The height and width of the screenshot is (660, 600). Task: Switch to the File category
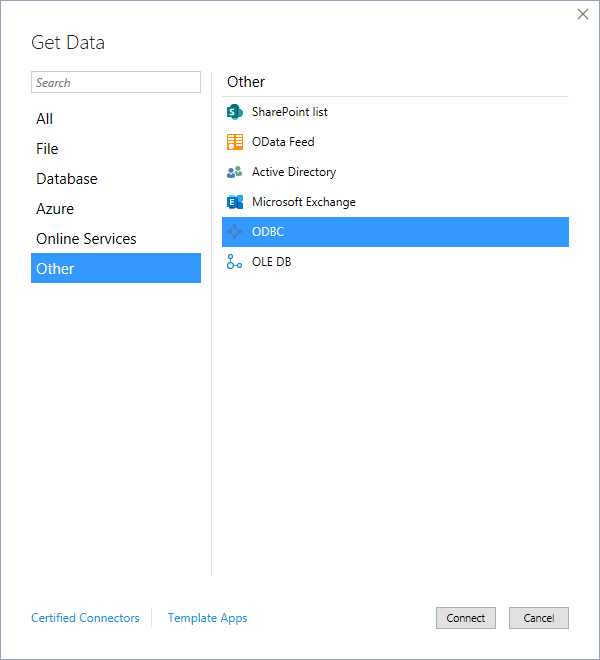tap(48, 149)
